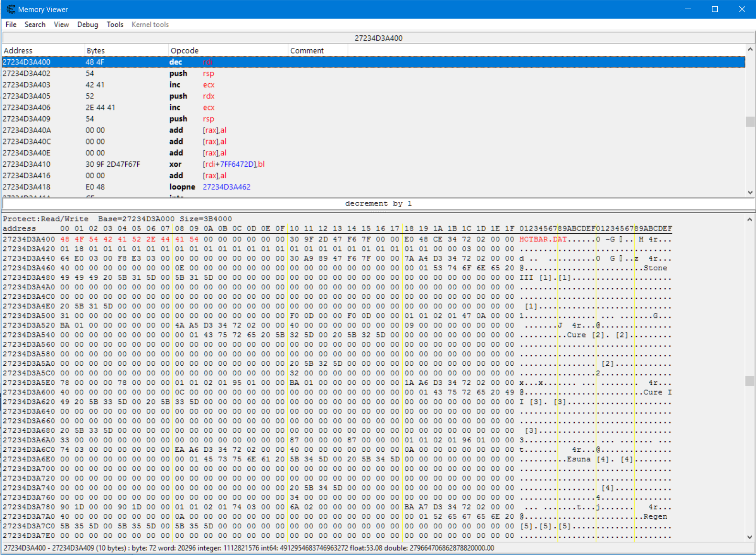Open the Search menu
Image resolution: width=756 pixels, height=555 pixels.
35,24
